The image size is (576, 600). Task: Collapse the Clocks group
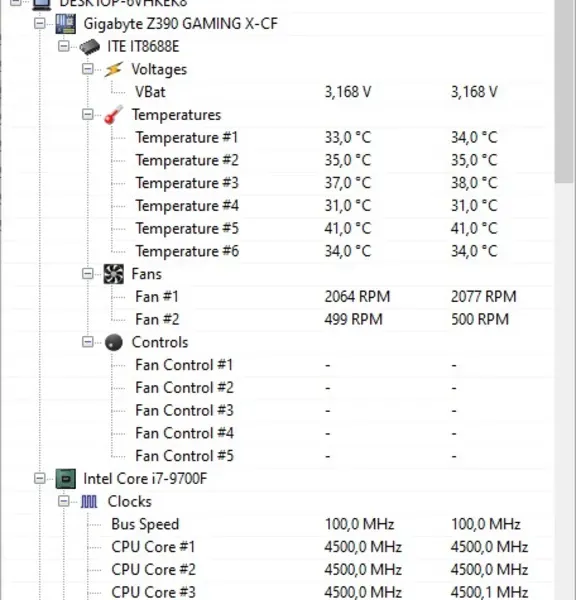click(x=64, y=501)
